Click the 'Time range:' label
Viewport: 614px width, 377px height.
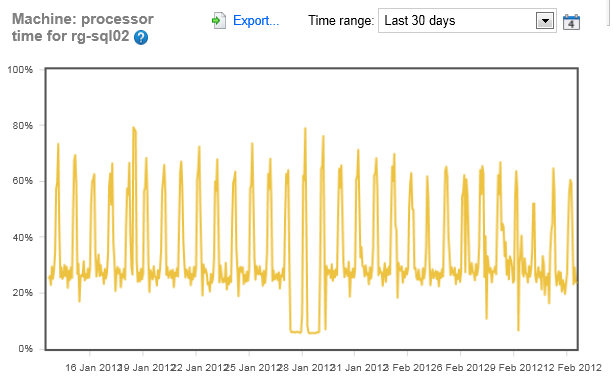tap(341, 20)
